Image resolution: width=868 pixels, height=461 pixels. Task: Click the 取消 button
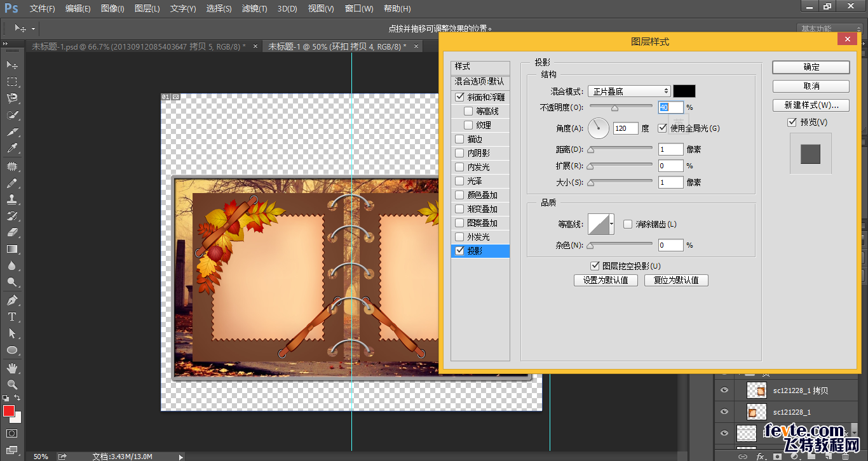click(x=811, y=86)
